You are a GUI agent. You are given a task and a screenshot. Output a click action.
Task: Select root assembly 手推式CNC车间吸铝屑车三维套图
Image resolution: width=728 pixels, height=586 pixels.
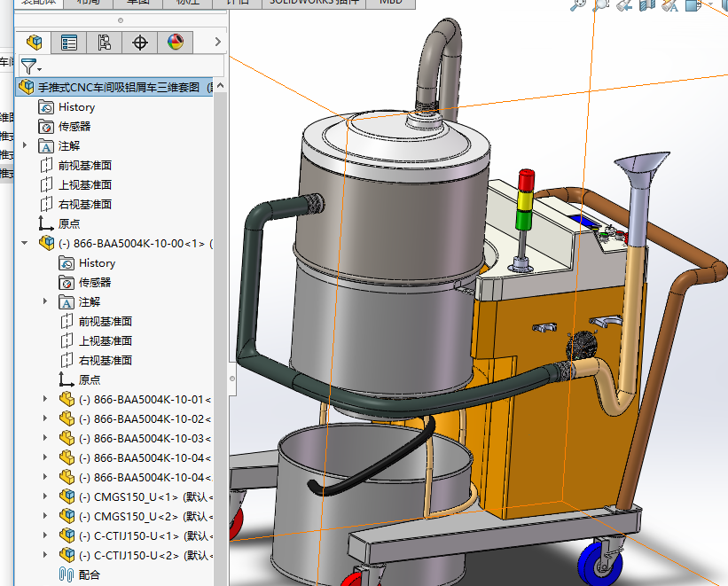120,87
